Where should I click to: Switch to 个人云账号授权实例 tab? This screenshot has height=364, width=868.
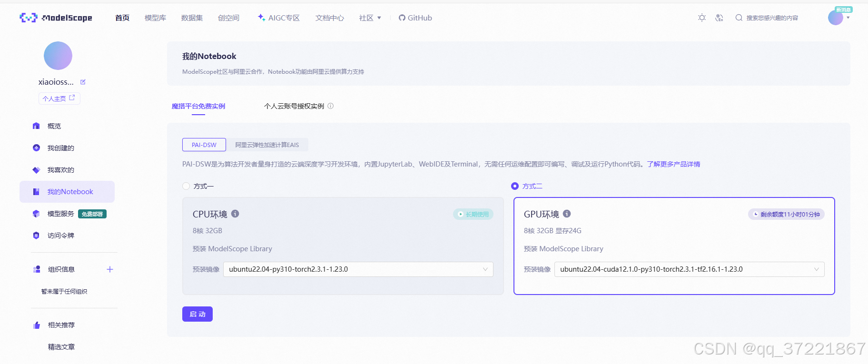click(294, 106)
